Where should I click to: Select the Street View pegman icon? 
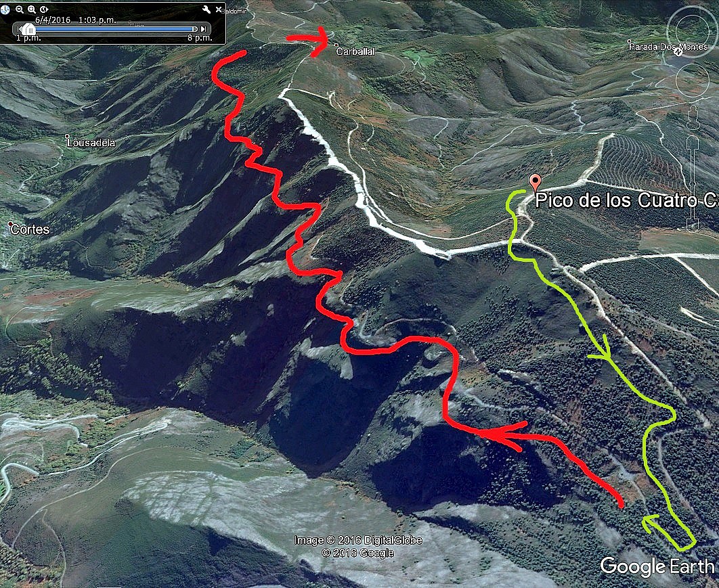(693, 118)
